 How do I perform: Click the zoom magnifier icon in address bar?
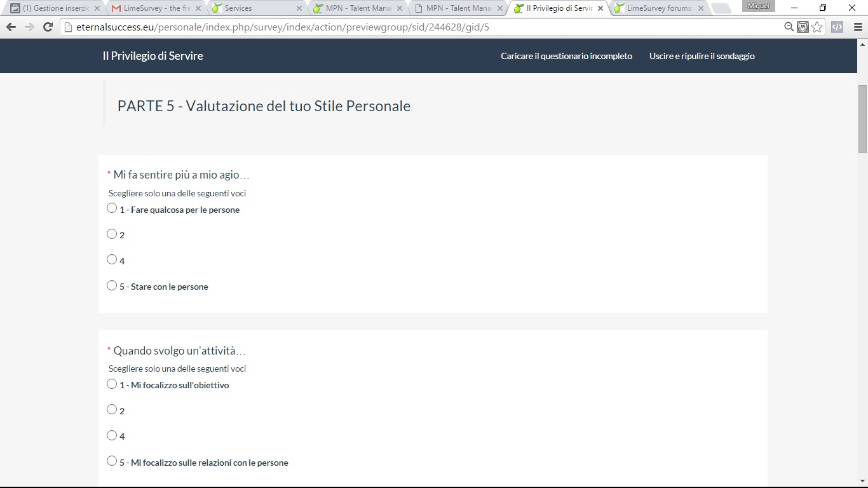[x=789, y=27]
